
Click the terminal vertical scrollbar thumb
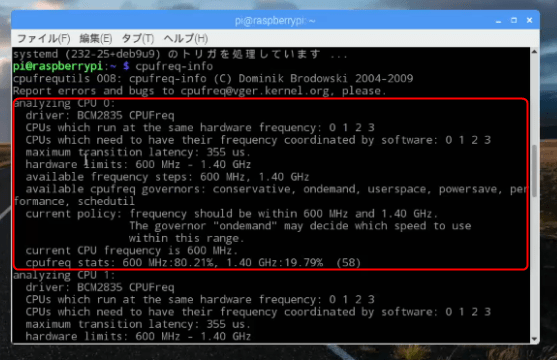click(534, 171)
